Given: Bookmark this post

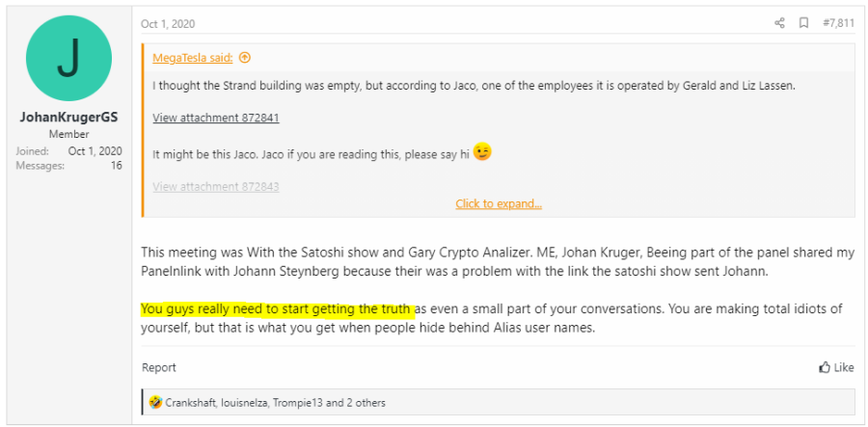Looking at the screenshot, I should click(x=803, y=23).
